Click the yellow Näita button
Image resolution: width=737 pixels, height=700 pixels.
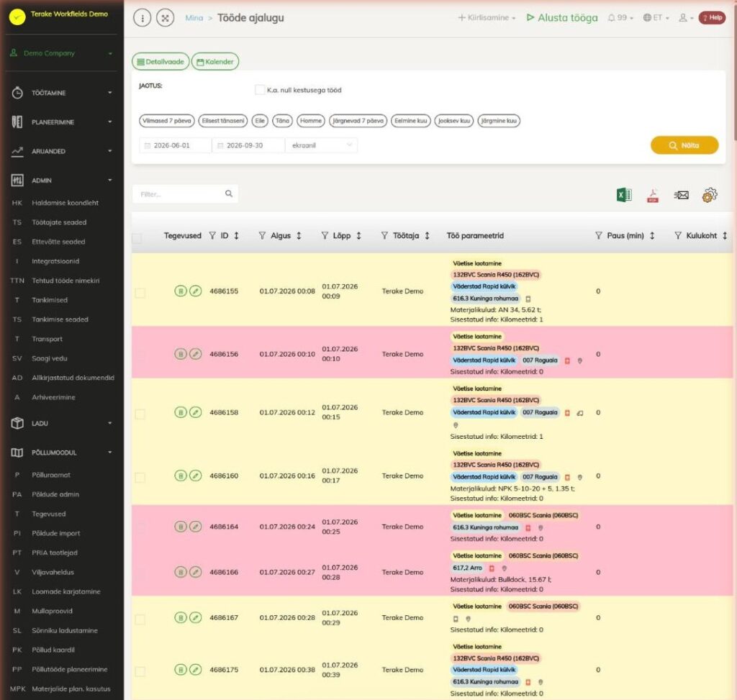coord(684,145)
